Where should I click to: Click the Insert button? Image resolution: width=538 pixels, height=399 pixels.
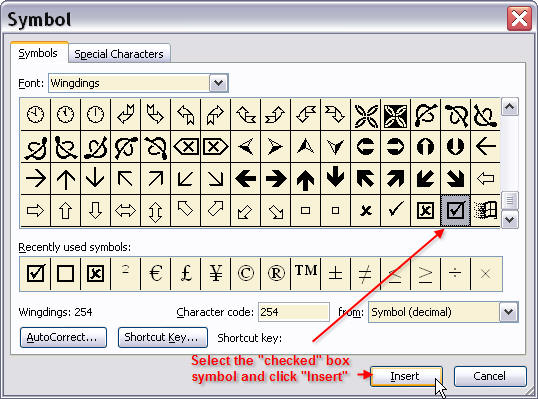[x=406, y=376]
